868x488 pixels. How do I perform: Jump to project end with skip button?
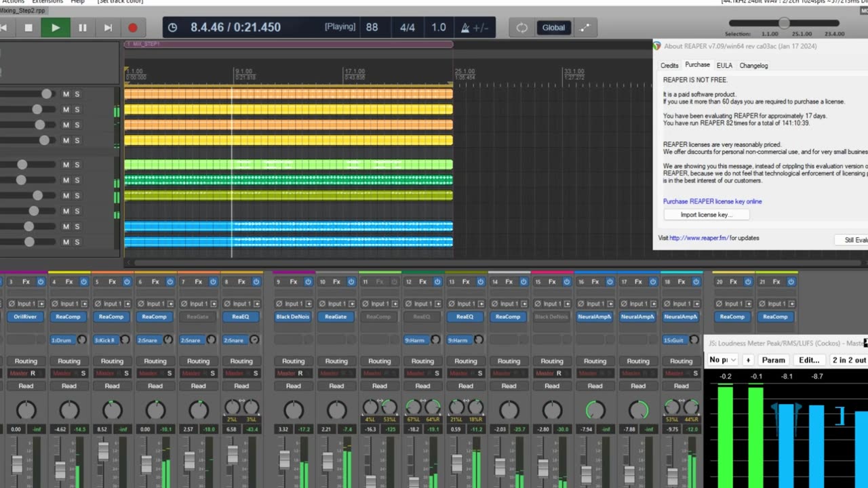tap(108, 28)
